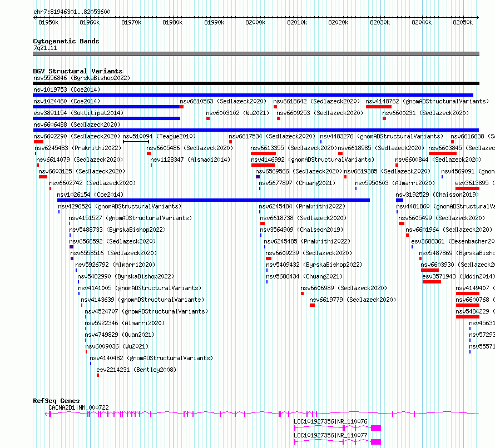
Task: Click nsv6613355 (Sedlazeck2020) label
Action: [294, 148]
